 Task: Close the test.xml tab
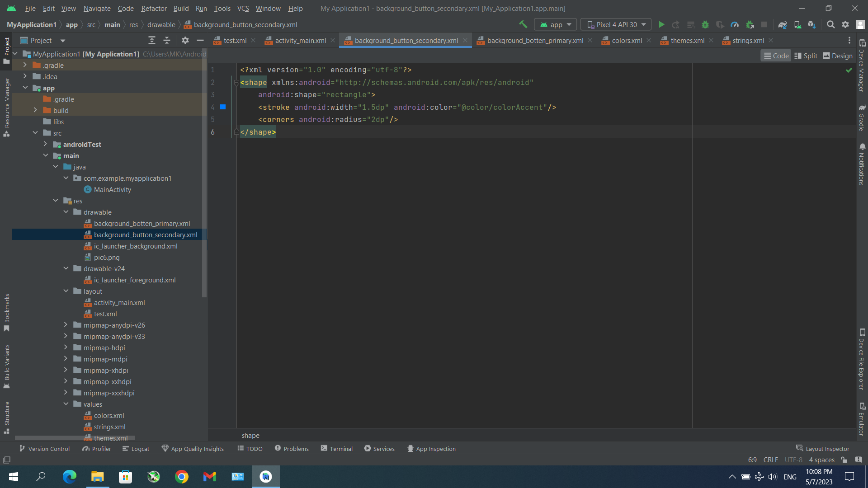pyautogui.click(x=253, y=41)
